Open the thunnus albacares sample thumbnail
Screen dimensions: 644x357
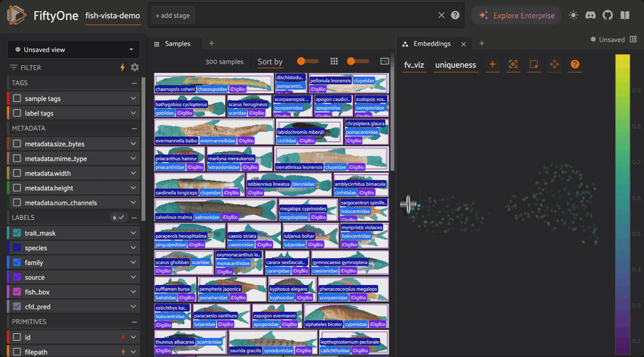point(190,342)
